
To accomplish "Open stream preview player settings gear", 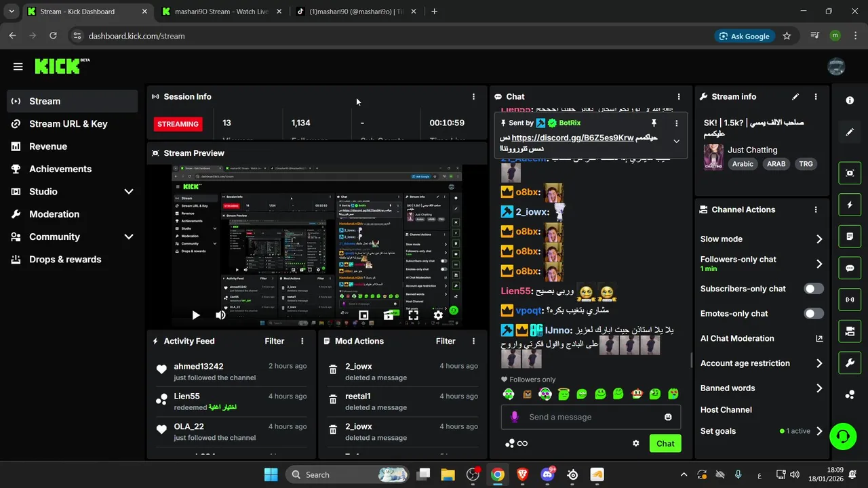I will click(x=438, y=315).
